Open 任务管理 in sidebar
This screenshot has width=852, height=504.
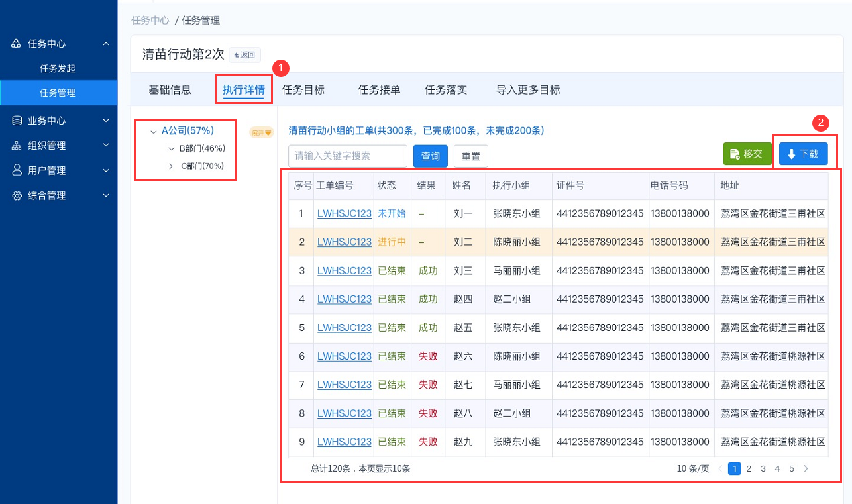click(58, 93)
